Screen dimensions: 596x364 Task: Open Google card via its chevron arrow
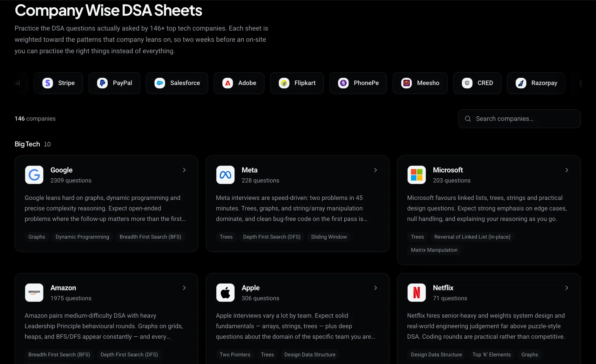point(184,170)
